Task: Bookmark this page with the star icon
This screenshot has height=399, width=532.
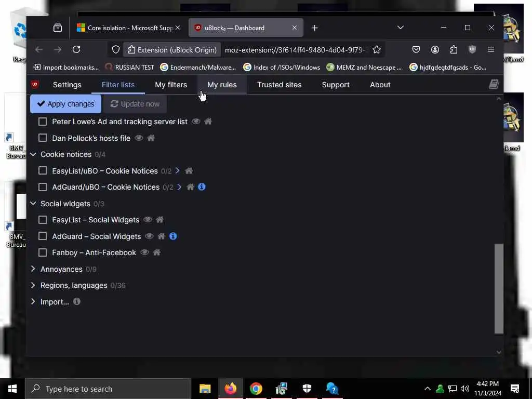Action: (x=376, y=50)
